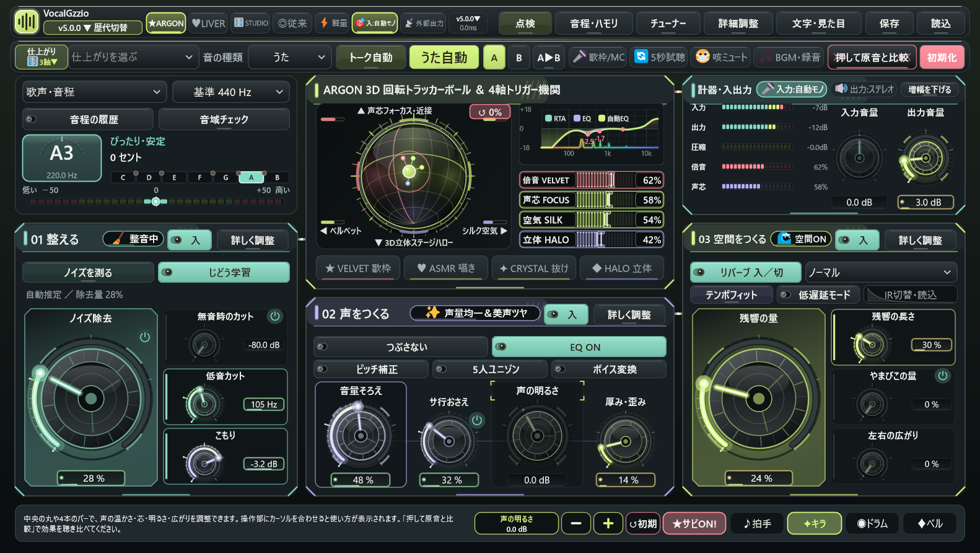Open the 基準 440 Hz dropdown

tap(230, 92)
